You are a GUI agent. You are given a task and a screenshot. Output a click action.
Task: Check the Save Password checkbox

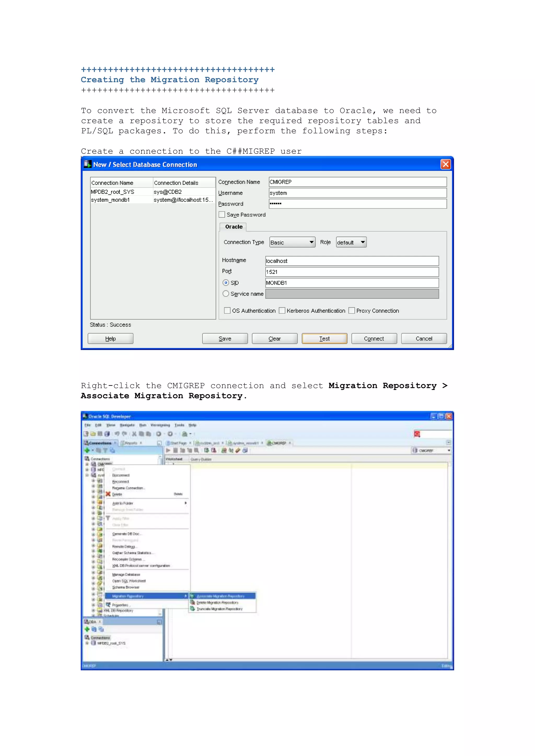point(222,215)
